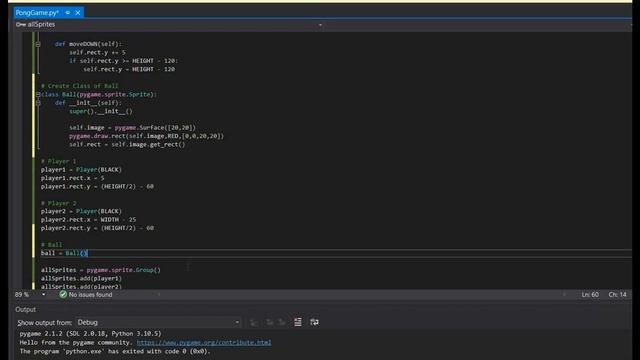Click the '# Create Class of Ball' comment
Image resolution: width=640 pixels, height=360 pixels.
click(80, 86)
